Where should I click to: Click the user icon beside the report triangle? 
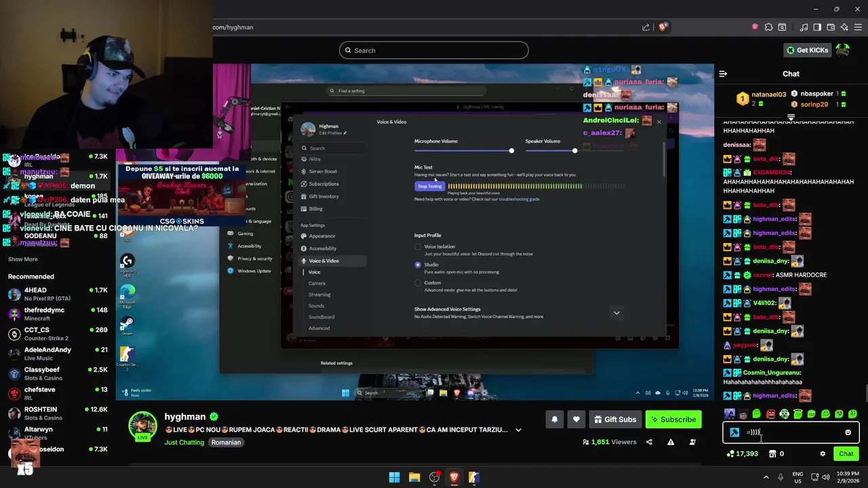692,442
